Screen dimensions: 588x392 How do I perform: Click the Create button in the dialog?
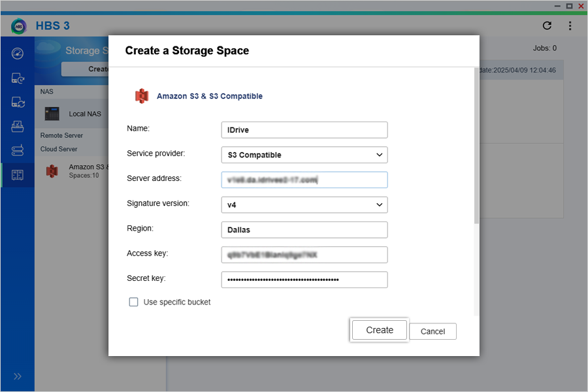point(380,330)
